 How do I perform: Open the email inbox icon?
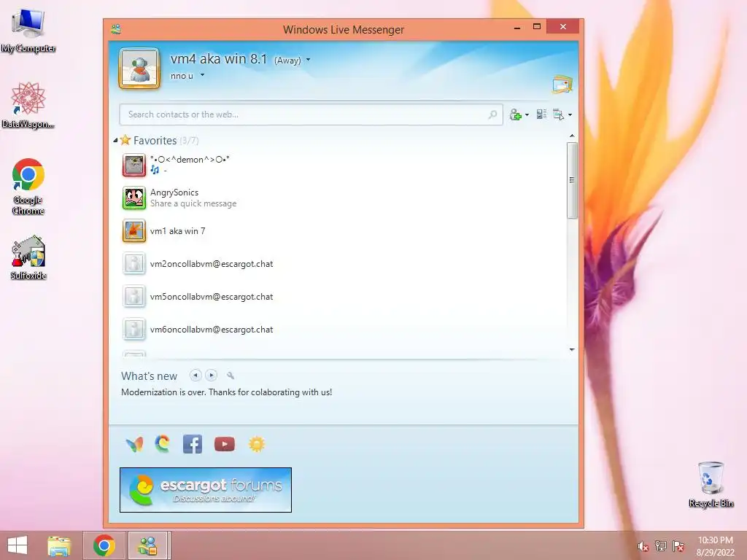point(562,85)
